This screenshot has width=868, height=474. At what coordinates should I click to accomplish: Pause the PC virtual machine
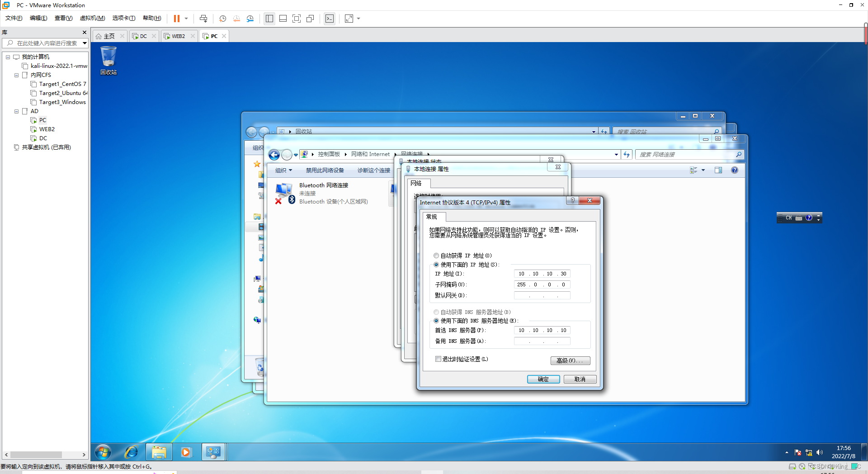177,19
